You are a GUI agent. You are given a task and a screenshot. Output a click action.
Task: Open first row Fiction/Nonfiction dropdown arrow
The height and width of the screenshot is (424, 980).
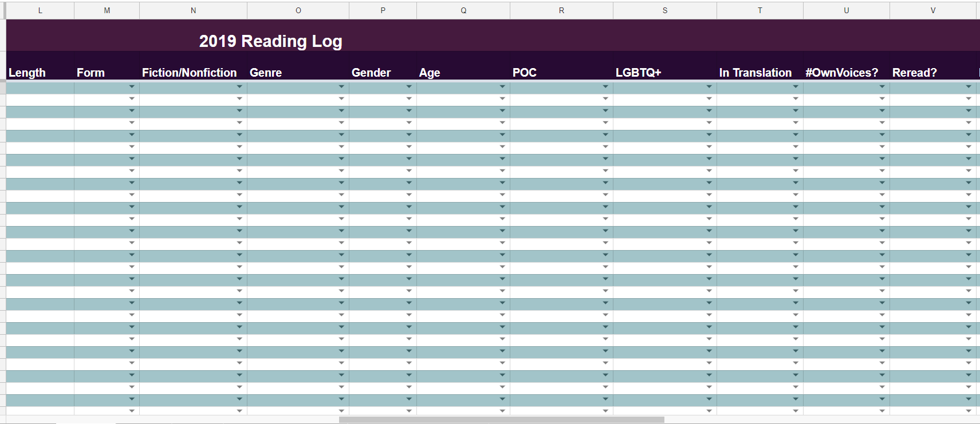(239, 87)
